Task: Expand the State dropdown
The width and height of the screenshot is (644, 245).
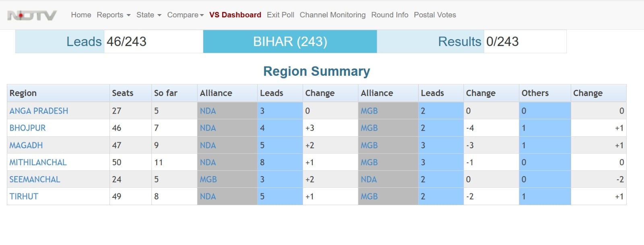Action: [149, 15]
